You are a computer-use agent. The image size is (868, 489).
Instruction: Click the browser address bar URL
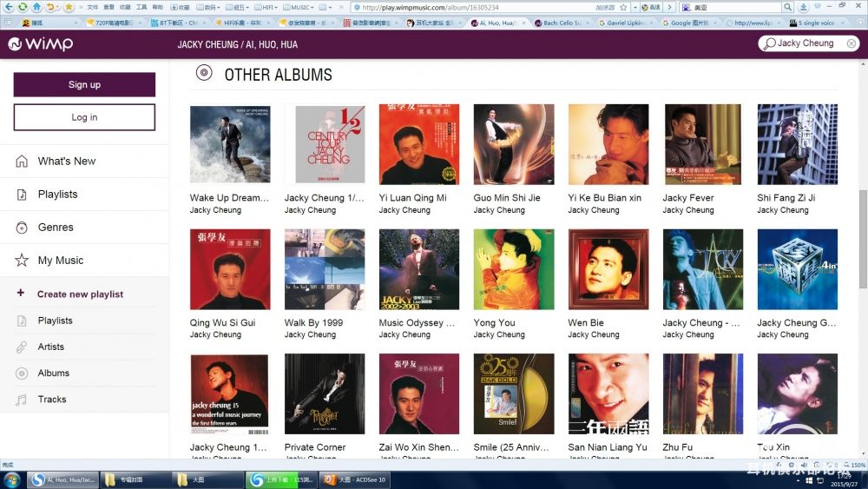(431, 7)
